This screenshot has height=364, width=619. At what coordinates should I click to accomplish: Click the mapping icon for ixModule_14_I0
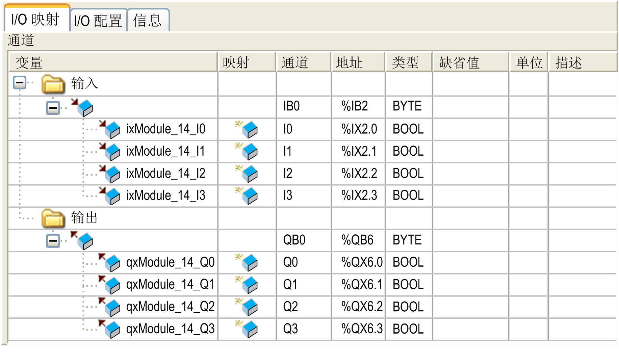(247, 129)
